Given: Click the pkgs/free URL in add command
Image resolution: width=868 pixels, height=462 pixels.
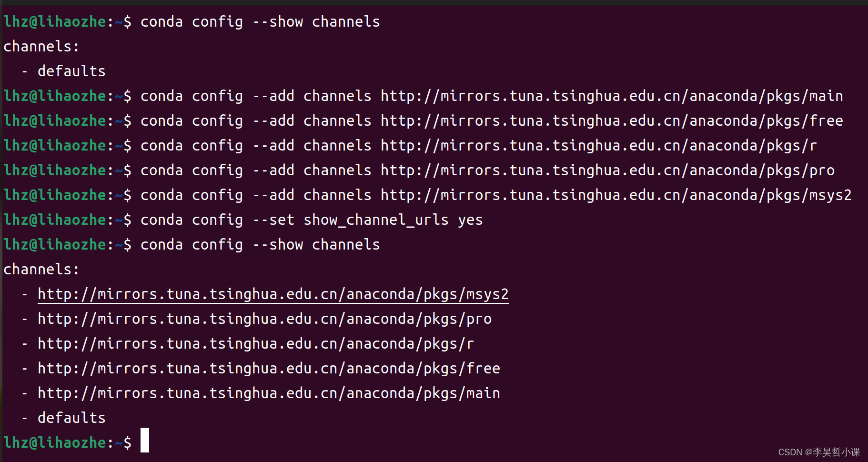Looking at the screenshot, I should pos(612,121).
